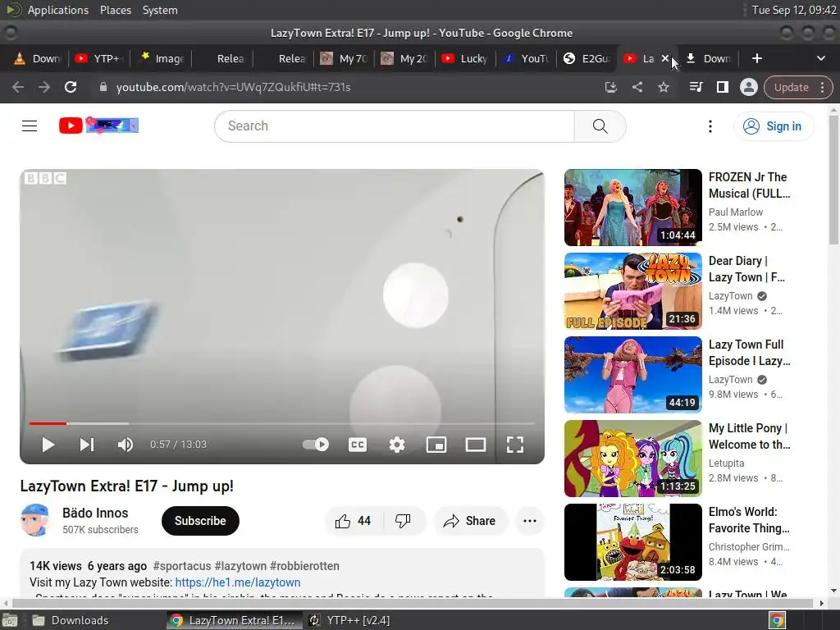Open more actions ellipsis below video
Image resolution: width=840 pixels, height=630 pixels.
[x=530, y=521]
